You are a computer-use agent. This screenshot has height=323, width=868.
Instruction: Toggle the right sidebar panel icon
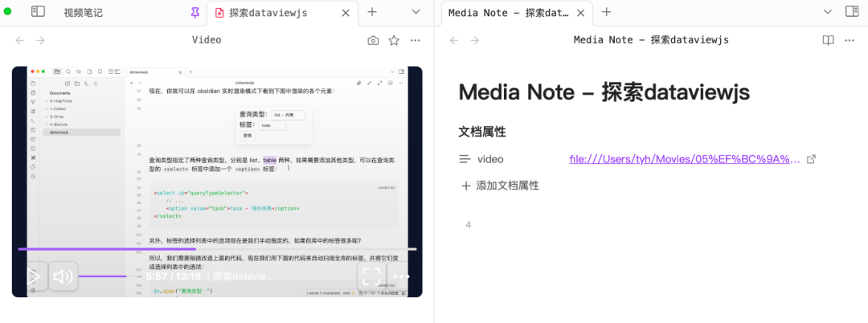pyautogui.click(x=852, y=11)
